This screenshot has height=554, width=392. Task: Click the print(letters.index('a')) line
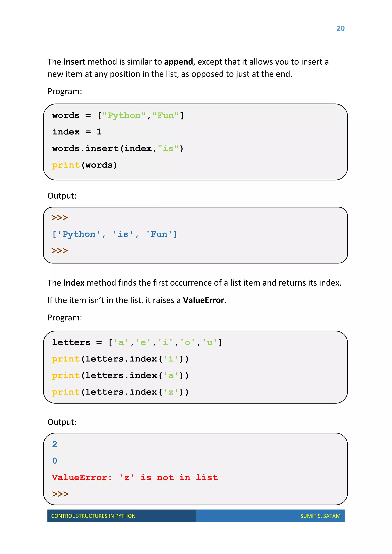(x=120, y=376)
